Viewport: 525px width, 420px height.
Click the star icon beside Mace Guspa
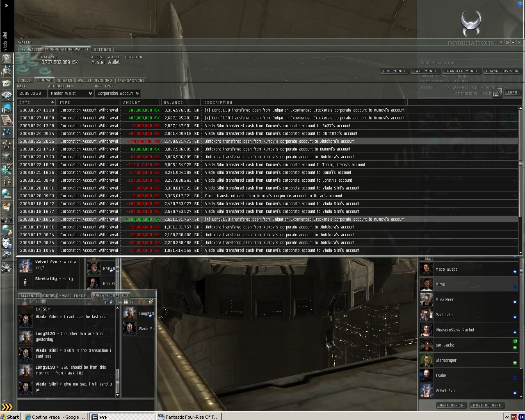(x=515, y=272)
